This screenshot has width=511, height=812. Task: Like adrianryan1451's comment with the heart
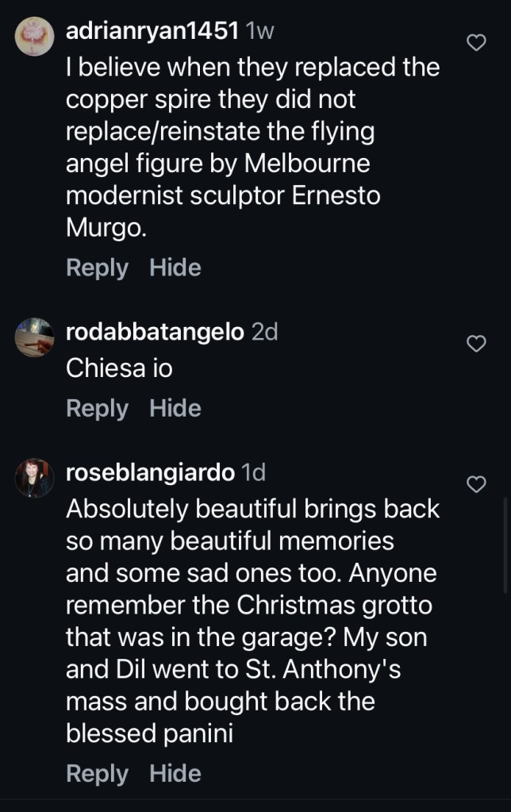[x=475, y=43]
